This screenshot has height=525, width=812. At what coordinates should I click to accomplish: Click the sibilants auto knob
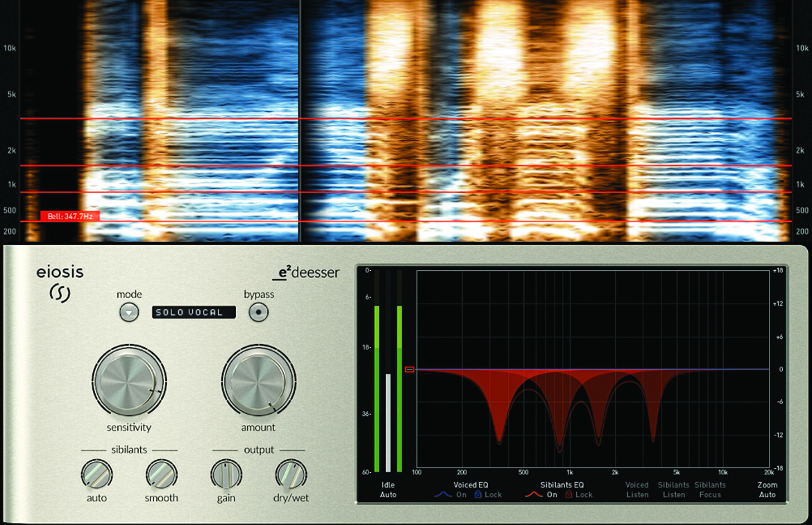[97, 474]
